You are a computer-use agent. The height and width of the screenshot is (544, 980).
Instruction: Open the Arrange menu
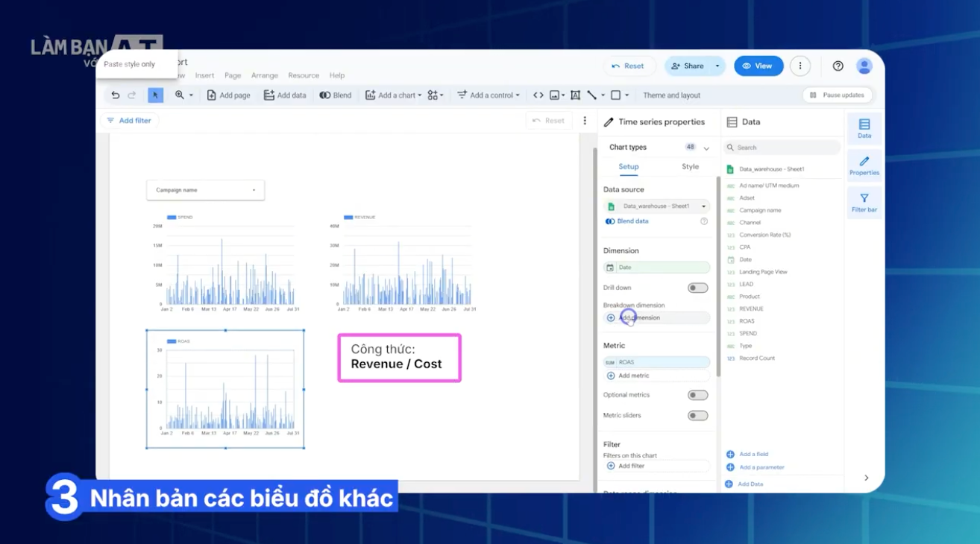264,75
